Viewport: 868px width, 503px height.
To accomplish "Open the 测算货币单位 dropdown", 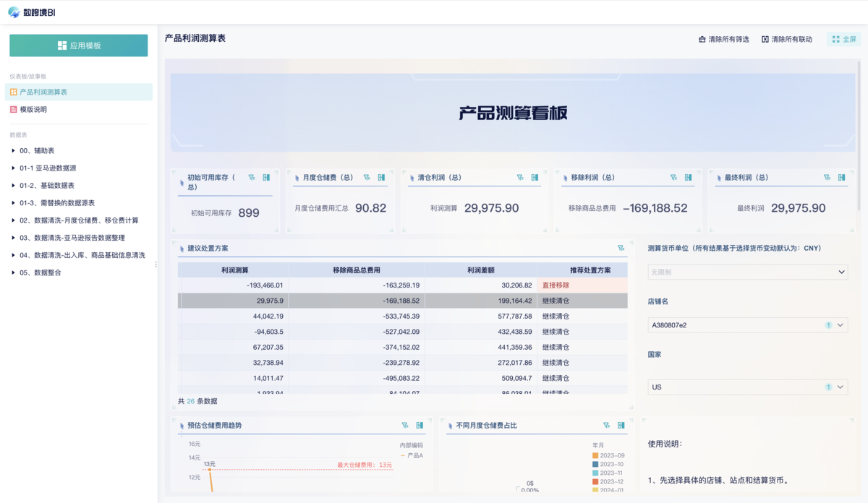I will [747, 272].
